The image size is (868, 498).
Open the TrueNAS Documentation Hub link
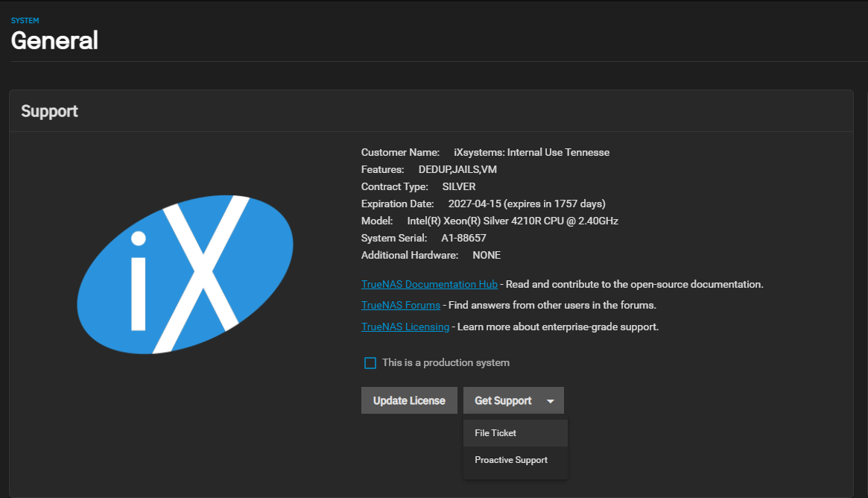pyautogui.click(x=429, y=284)
